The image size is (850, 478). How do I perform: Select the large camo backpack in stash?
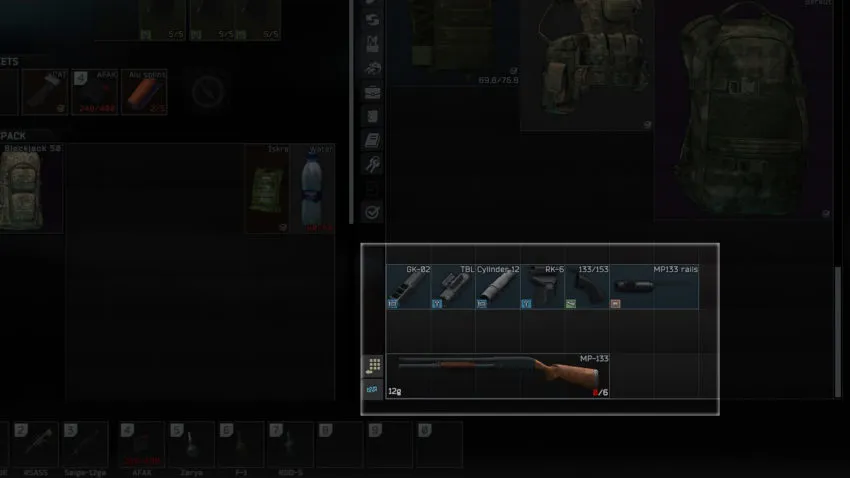click(x=744, y=108)
